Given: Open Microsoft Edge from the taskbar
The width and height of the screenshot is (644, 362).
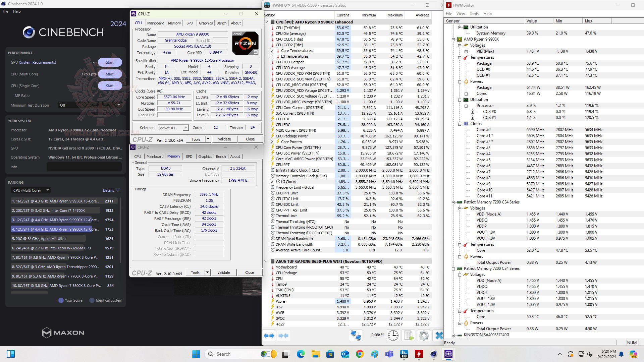Looking at the screenshot, I should coord(301,354).
